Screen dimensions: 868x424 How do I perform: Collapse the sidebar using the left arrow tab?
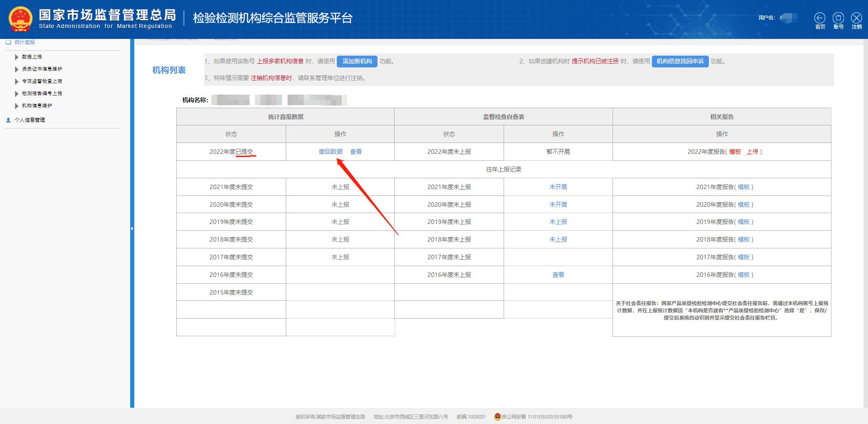tap(132, 229)
